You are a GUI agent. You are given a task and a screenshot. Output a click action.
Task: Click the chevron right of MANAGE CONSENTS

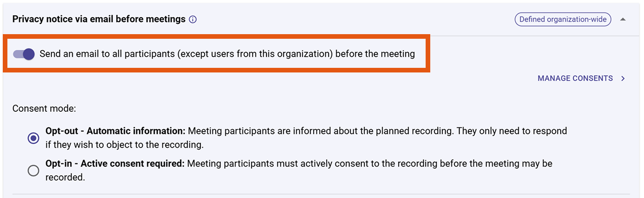623,78
